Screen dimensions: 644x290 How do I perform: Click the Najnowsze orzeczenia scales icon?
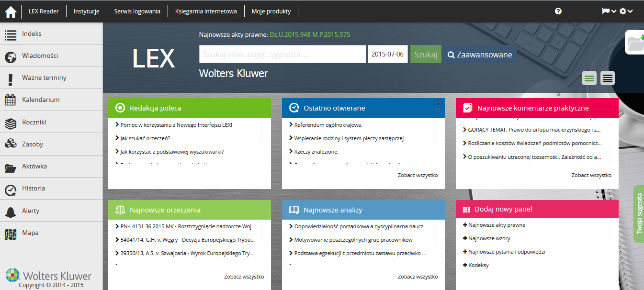pyautogui.click(x=120, y=210)
